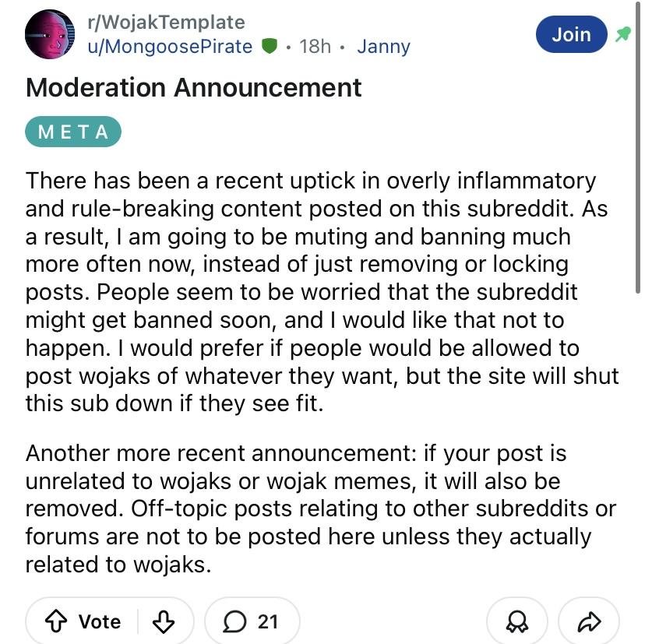The height and width of the screenshot is (644, 645).
Task: Click the 18h post timestamp
Action: click(x=315, y=47)
